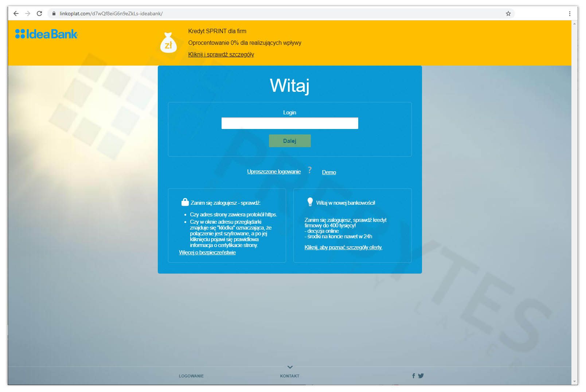Click the Login input field
586x392 pixels.
290,123
